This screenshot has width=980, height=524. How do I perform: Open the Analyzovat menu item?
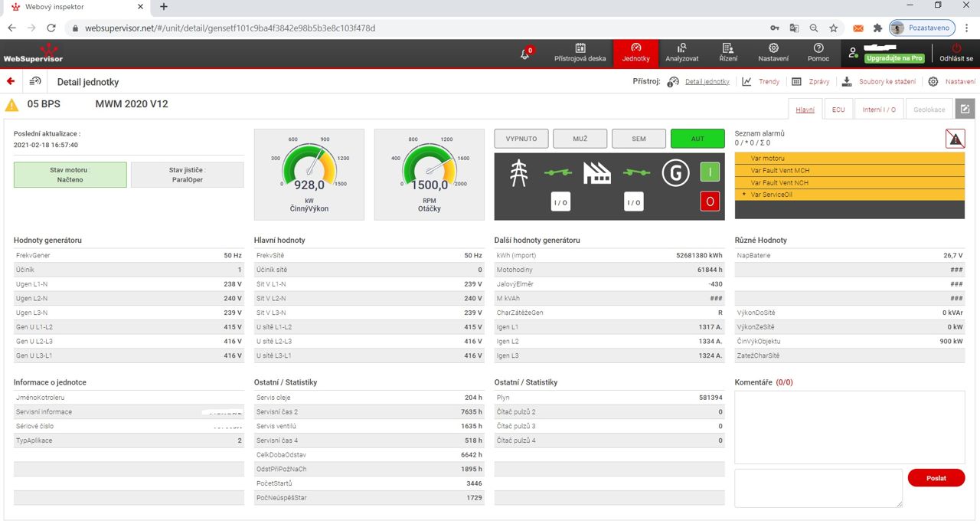pyautogui.click(x=681, y=53)
